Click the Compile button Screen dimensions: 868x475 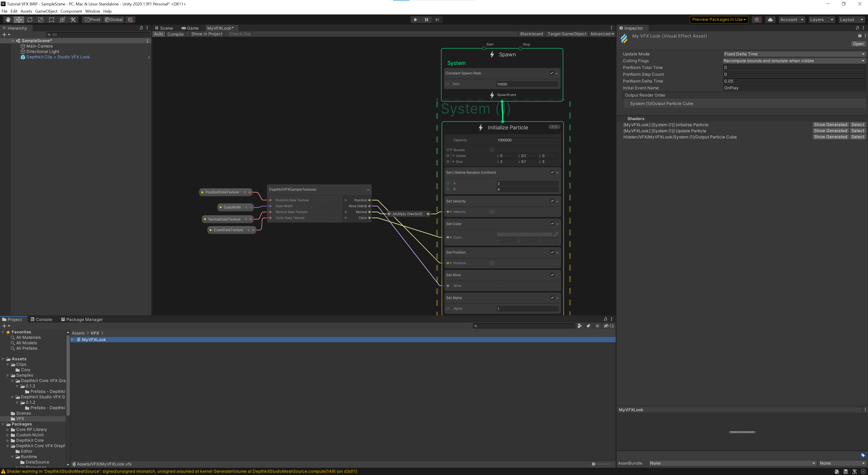[x=176, y=34]
